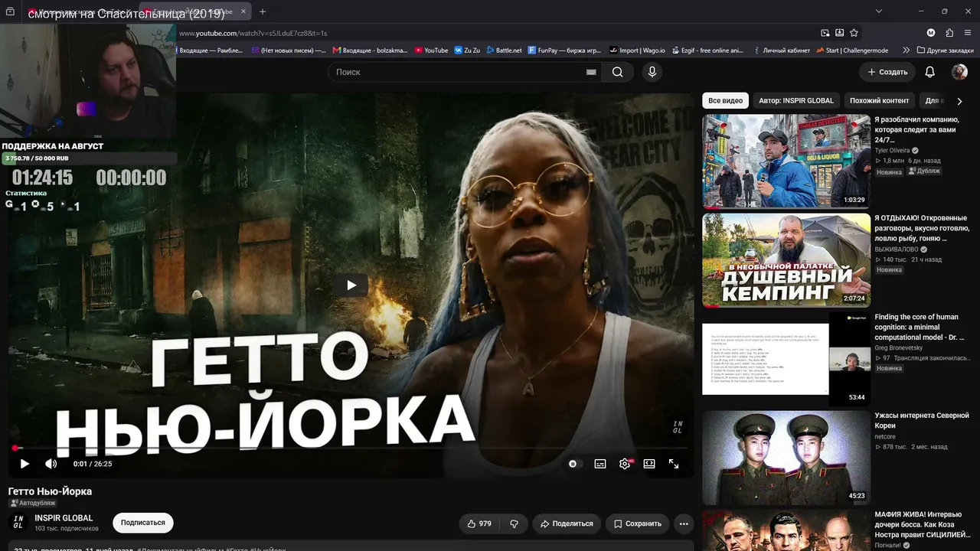This screenshot has width=980, height=551.
Task: Open the browser extensions puzzle icon
Action: [949, 33]
